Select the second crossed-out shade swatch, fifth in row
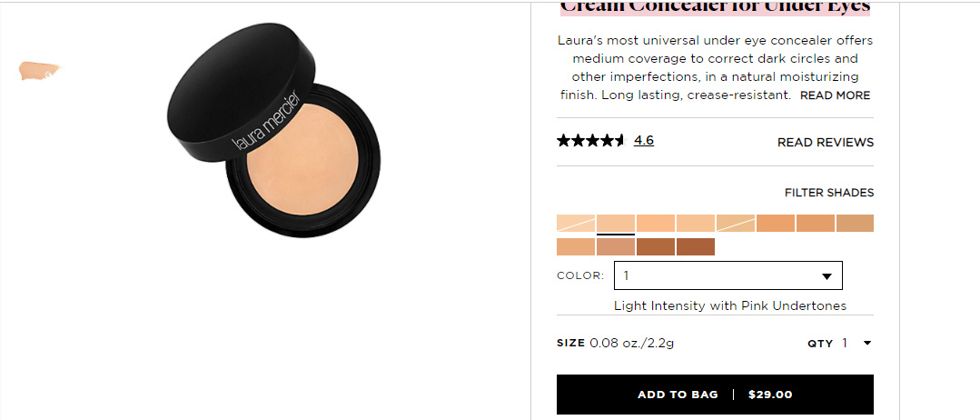This screenshot has height=420, width=980. [736, 224]
